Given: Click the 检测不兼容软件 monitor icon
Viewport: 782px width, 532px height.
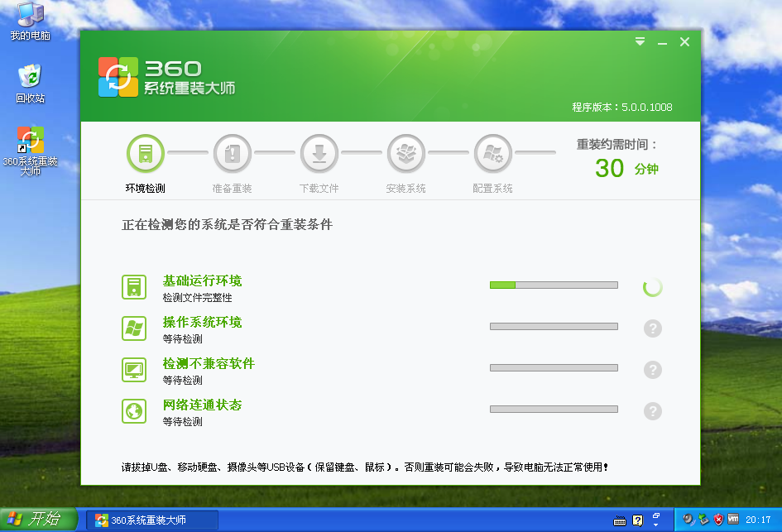Looking at the screenshot, I should click(x=134, y=370).
